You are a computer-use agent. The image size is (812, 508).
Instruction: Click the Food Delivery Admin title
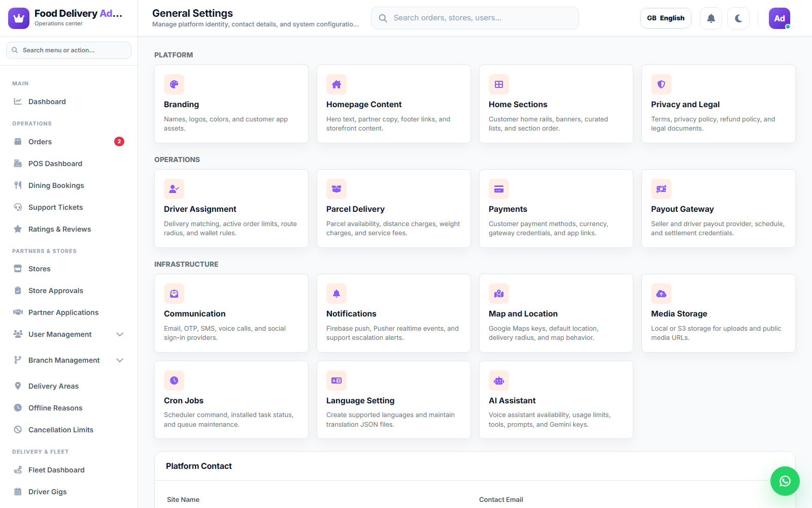pyautogui.click(x=79, y=14)
